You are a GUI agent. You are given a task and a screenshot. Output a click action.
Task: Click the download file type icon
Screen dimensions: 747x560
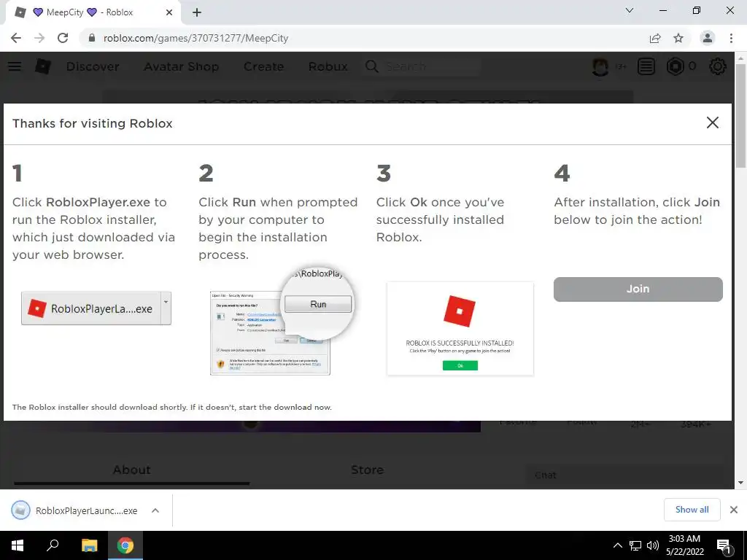tap(20, 510)
